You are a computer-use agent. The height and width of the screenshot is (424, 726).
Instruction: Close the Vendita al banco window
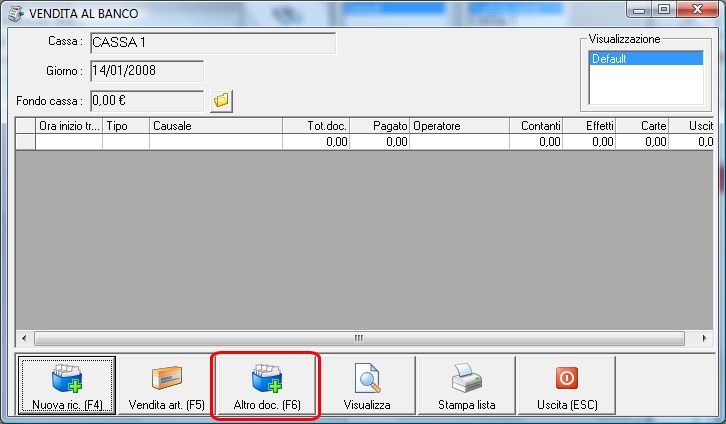tap(697, 10)
